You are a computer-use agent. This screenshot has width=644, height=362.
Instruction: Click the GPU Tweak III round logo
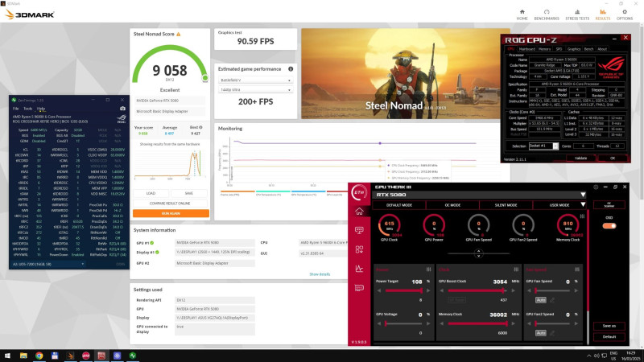359,192
